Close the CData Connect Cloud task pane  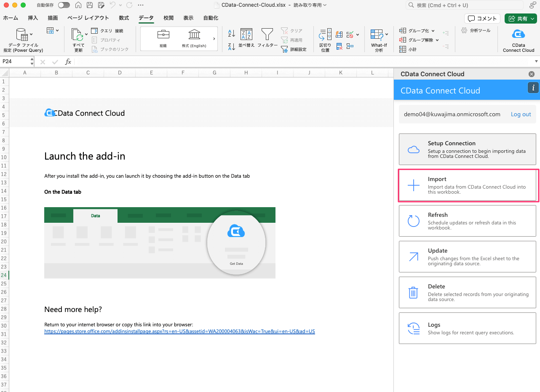click(531, 74)
